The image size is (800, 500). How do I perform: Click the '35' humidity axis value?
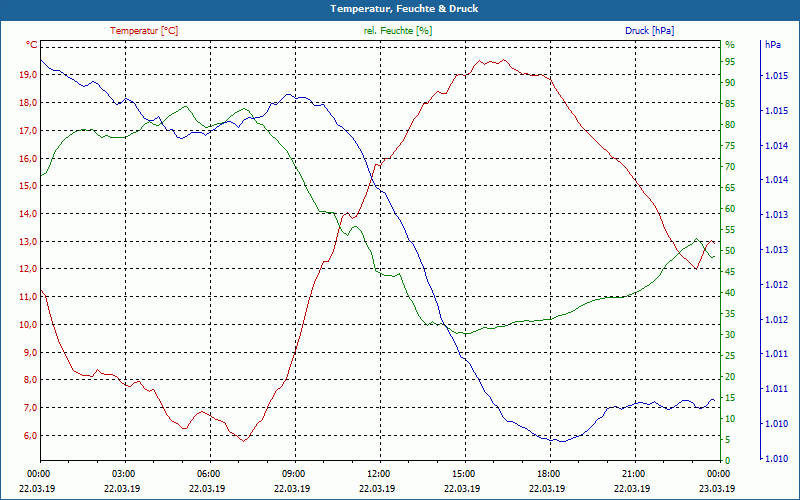[x=730, y=314]
